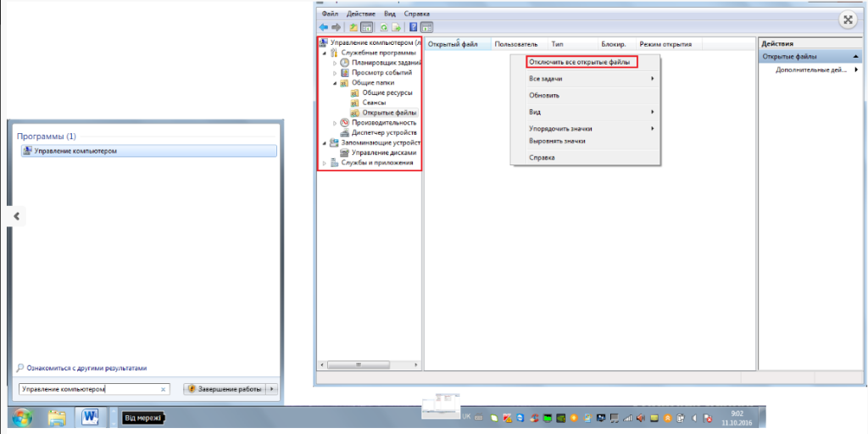Screen dimensions: 868x434
Task: Click the Управление компьютером program icon in results
Action: pyautogui.click(x=28, y=151)
